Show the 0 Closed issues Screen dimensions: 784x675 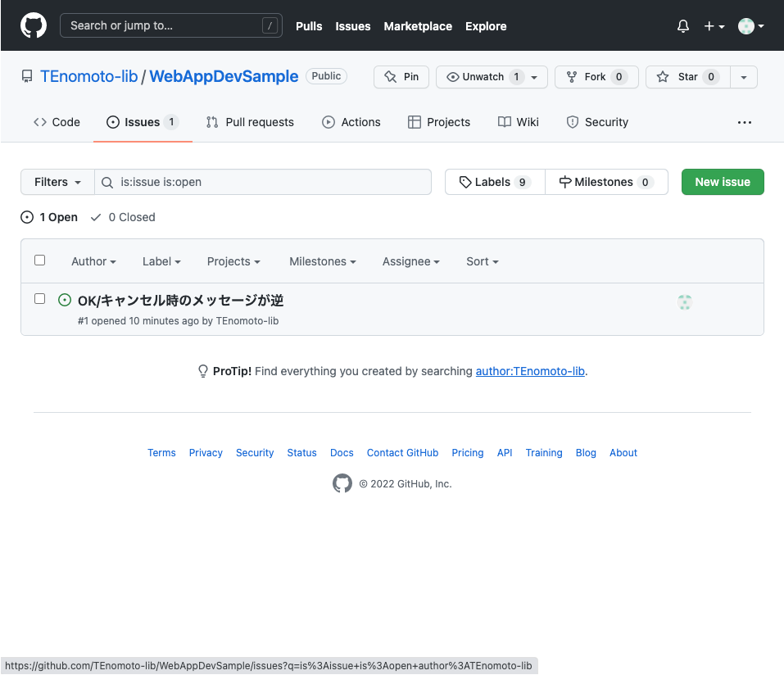pyautogui.click(x=123, y=217)
